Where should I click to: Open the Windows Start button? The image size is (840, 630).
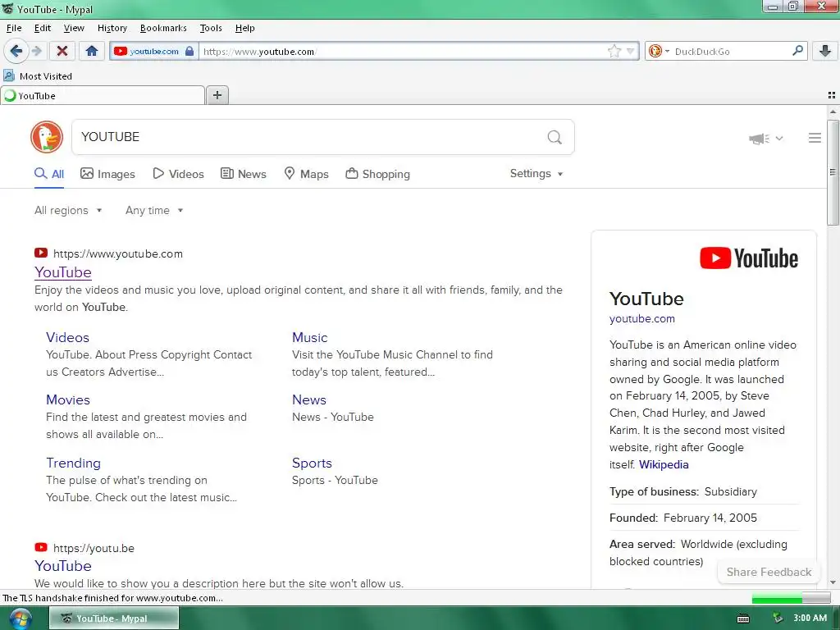20,619
